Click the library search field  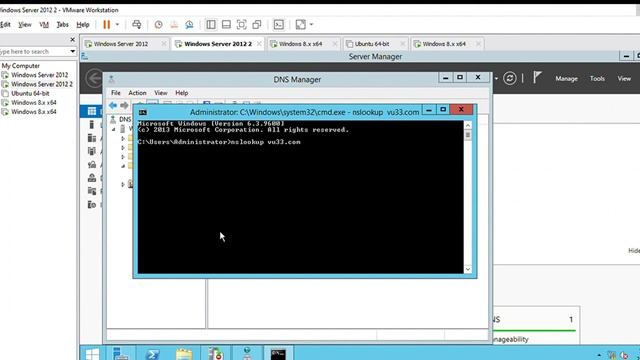[x=35, y=51]
